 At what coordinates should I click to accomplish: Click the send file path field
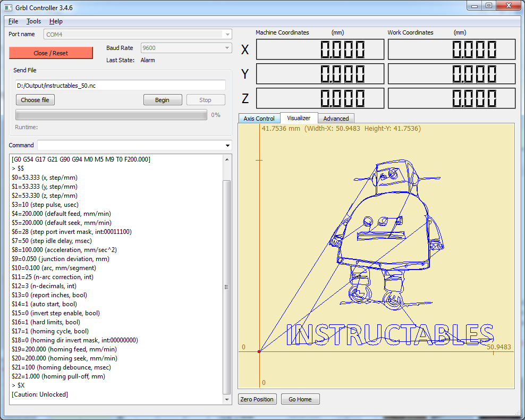tap(121, 86)
